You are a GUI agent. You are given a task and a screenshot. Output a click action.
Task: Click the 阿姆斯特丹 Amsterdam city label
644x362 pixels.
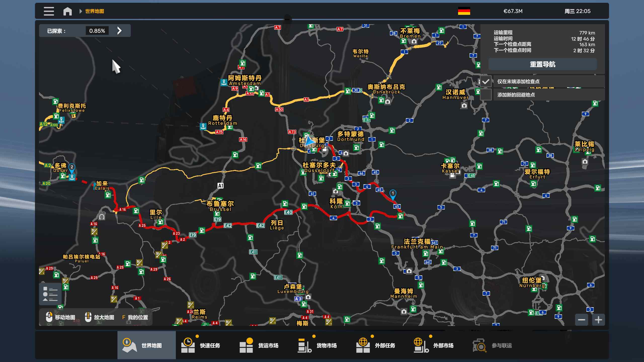245,80
